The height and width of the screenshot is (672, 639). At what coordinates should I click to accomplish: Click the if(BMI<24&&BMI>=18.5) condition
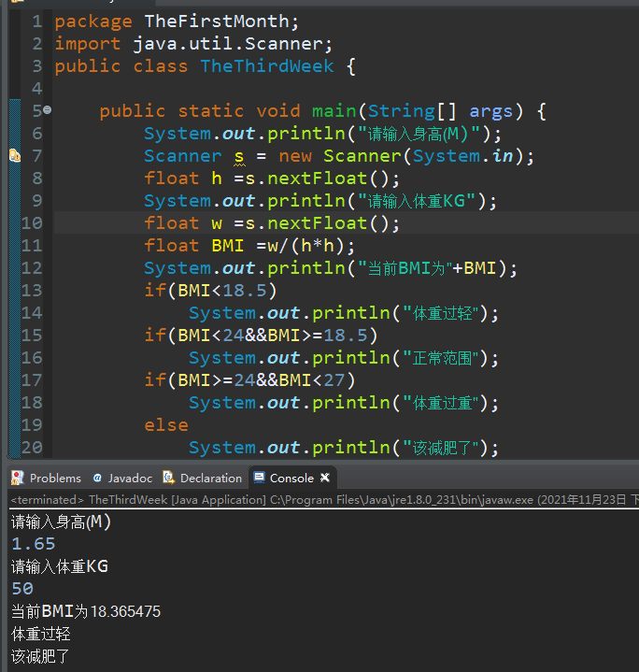click(261, 336)
